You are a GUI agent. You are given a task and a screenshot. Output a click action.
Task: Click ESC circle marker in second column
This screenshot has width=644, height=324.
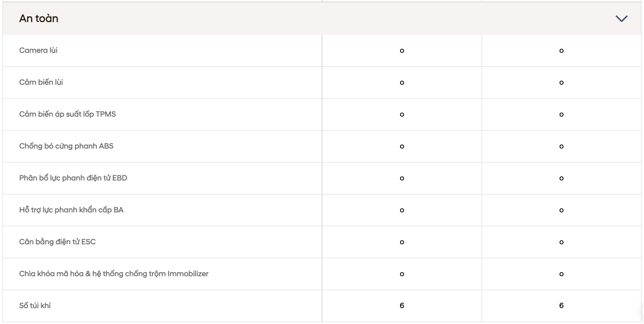pyautogui.click(x=561, y=242)
